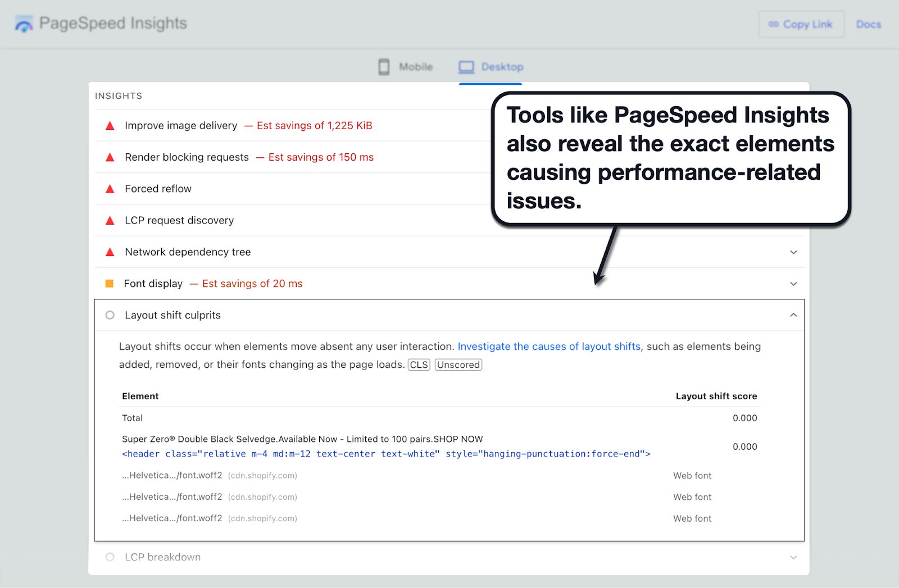Expand the Font display chevron
Screen dimensions: 899x588
point(793,284)
